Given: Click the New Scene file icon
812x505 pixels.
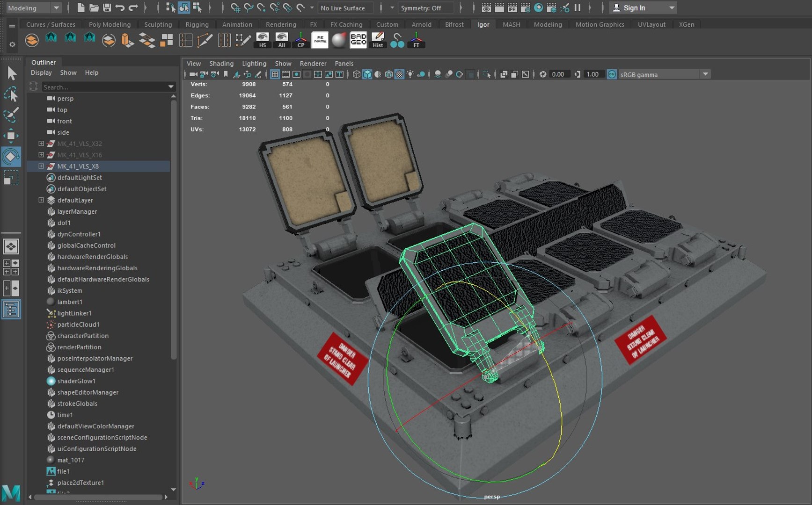Looking at the screenshot, I should pos(81,7).
